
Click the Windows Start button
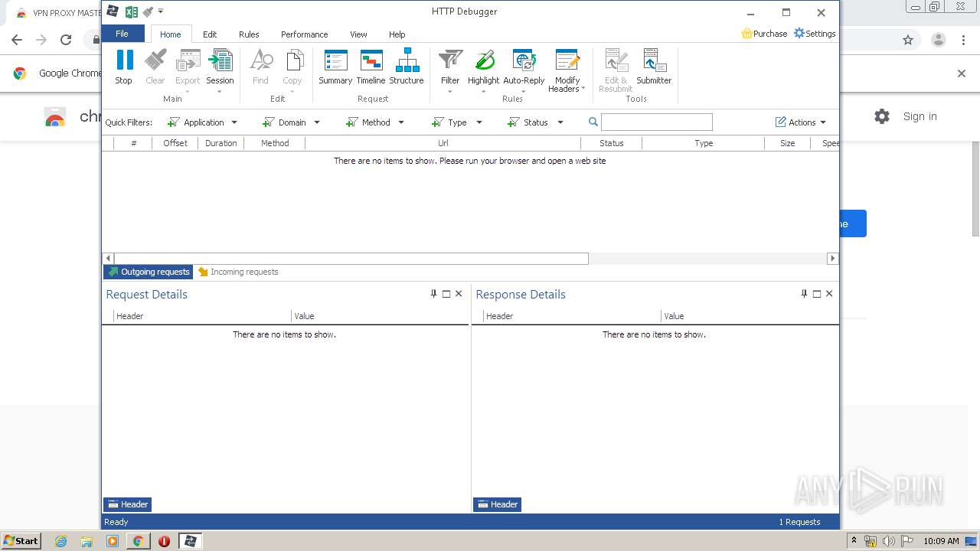click(x=21, y=540)
